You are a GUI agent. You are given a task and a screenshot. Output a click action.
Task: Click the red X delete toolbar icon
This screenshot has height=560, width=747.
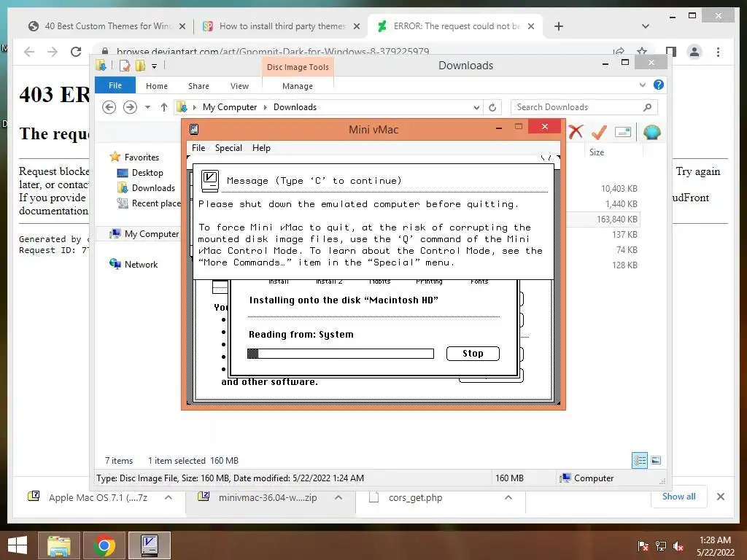click(576, 132)
